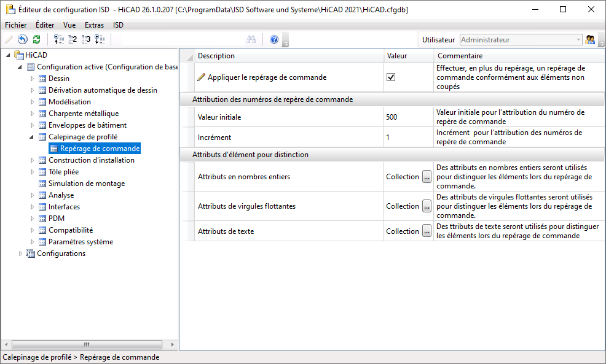Open the ISD menu
The image size is (606, 364).
click(118, 25)
